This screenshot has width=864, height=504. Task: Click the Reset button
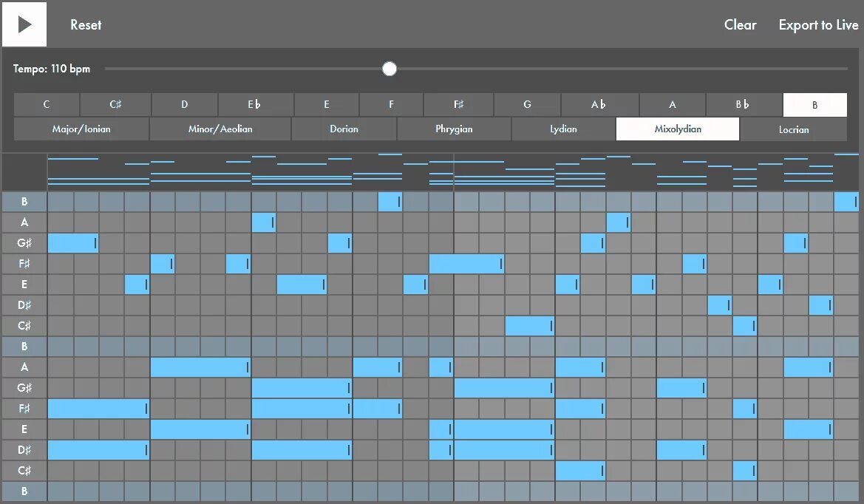tap(86, 25)
